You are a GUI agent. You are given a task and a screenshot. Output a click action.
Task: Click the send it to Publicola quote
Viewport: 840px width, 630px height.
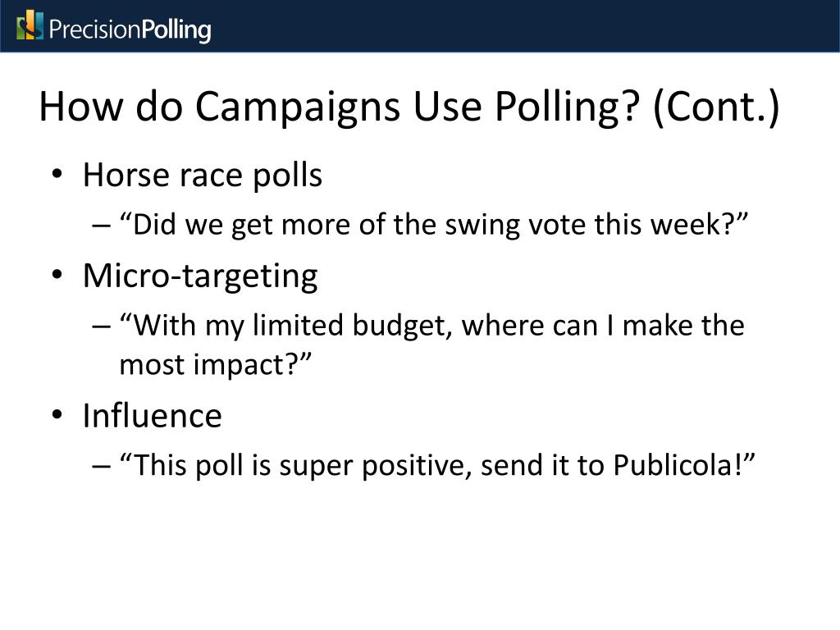point(437,465)
